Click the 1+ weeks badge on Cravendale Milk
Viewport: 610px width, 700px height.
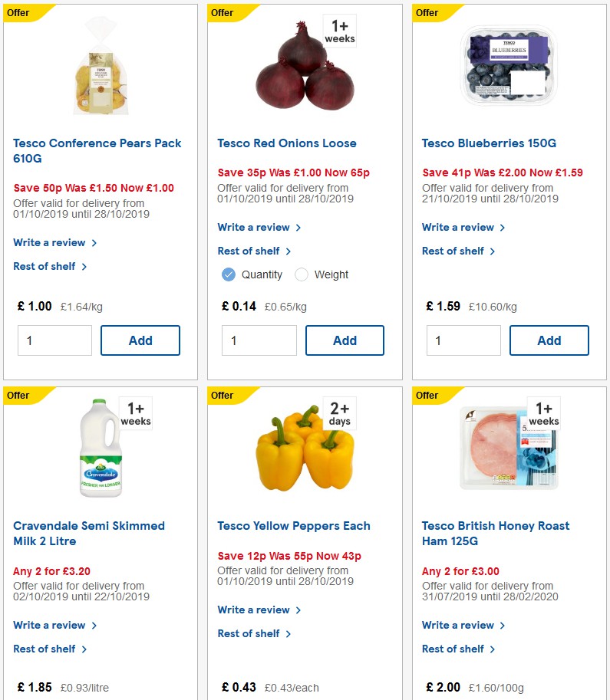point(134,412)
